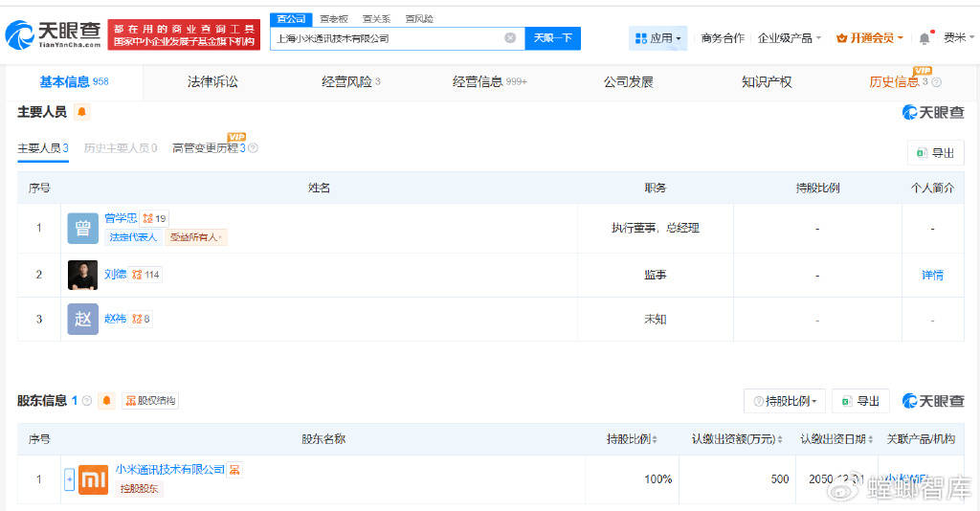Switch to the 基本信息 tab

click(x=74, y=82)
